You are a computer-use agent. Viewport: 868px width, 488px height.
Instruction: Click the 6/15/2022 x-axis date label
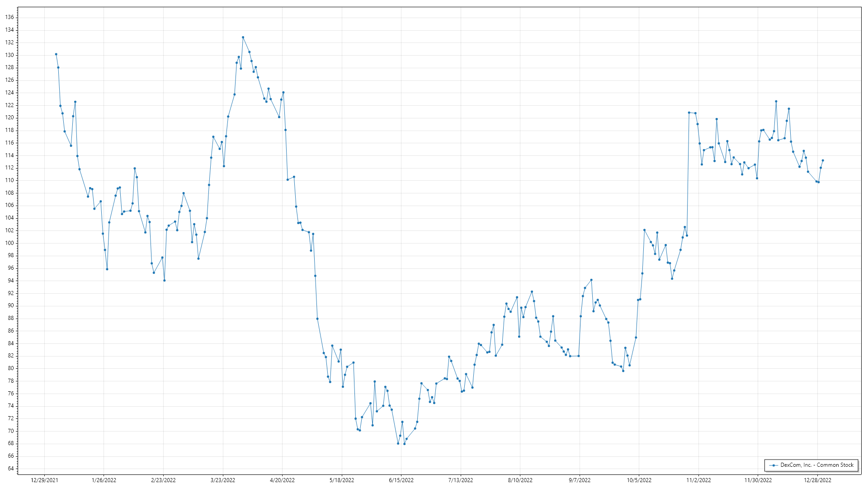tap(401, 480)
